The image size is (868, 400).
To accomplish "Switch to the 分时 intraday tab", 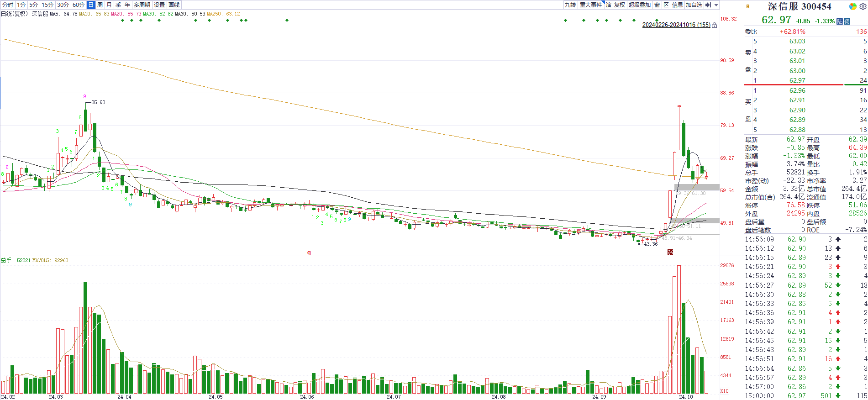I will point(8,5).
